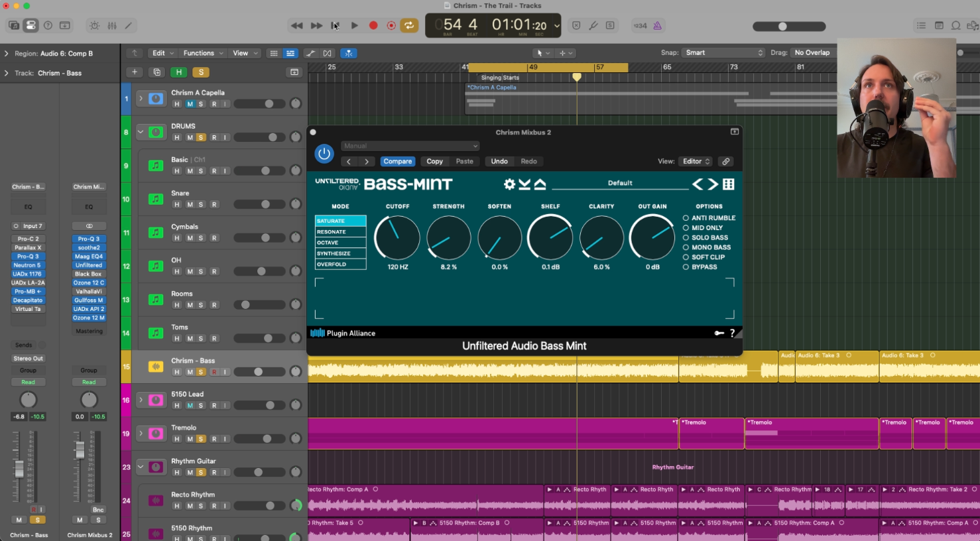The width and height of the screenshot is (980, 541).
Task: Enable the MONO BASS option
Action: 707,247
